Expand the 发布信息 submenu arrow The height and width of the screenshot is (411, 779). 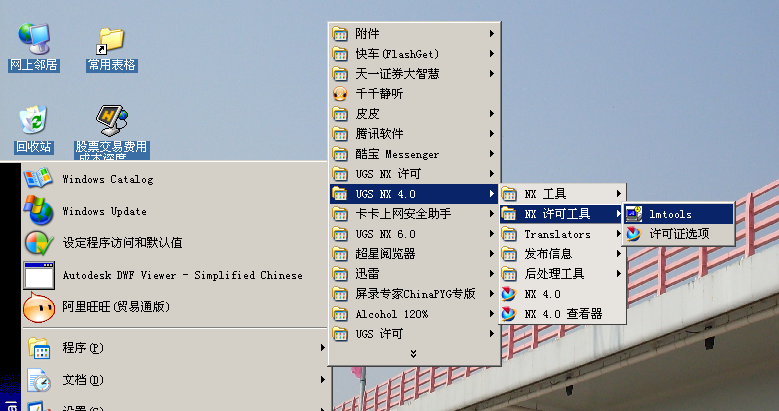(x=619, y=254)
